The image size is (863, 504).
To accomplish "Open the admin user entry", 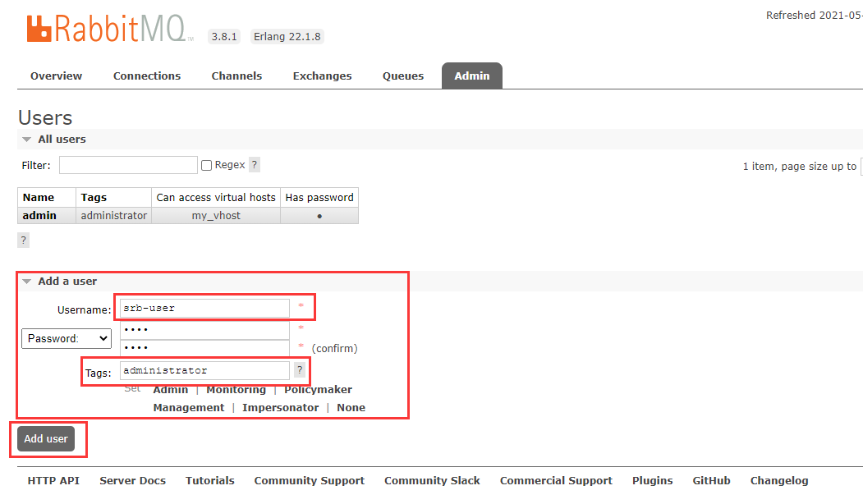I will click(39, 216).
